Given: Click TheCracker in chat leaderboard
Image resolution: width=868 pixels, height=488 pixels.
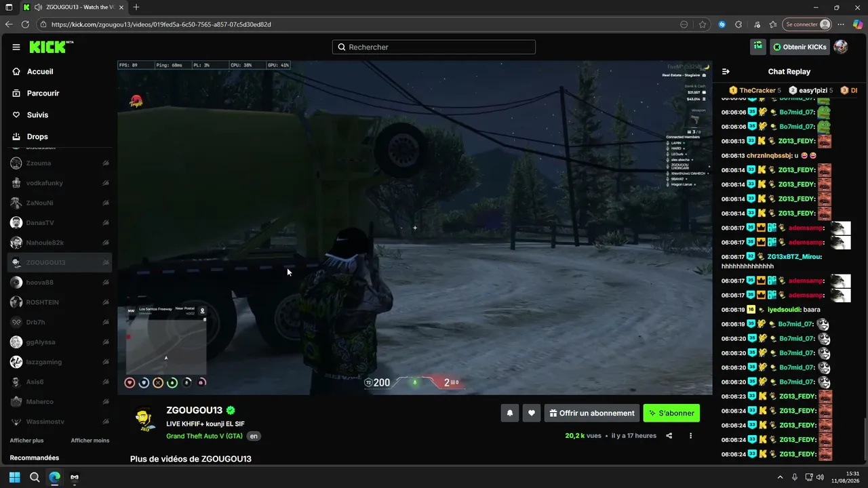Looking at the screenshot, I should (755, 90).
